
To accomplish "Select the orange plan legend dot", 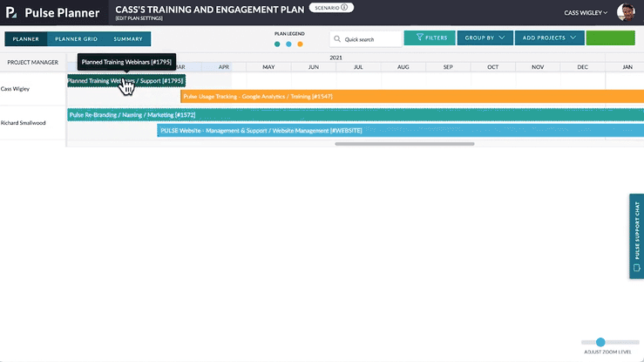I will 301,44.
